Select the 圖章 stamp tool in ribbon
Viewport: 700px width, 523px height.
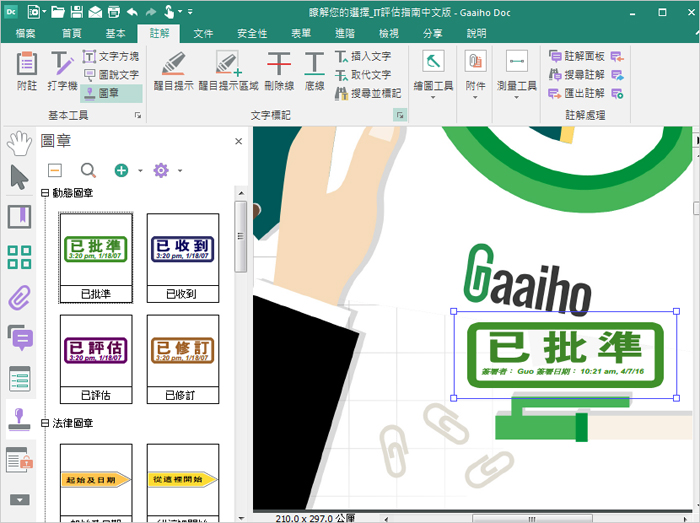coord(111,93)
